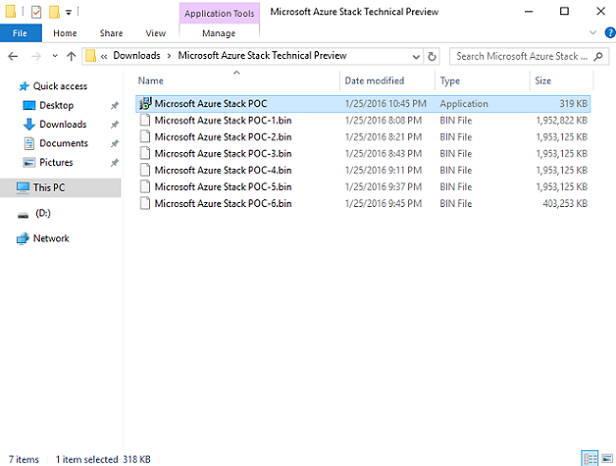Click the Network icon in navigation pane
The image size is (616, 466).
[23, 238]
